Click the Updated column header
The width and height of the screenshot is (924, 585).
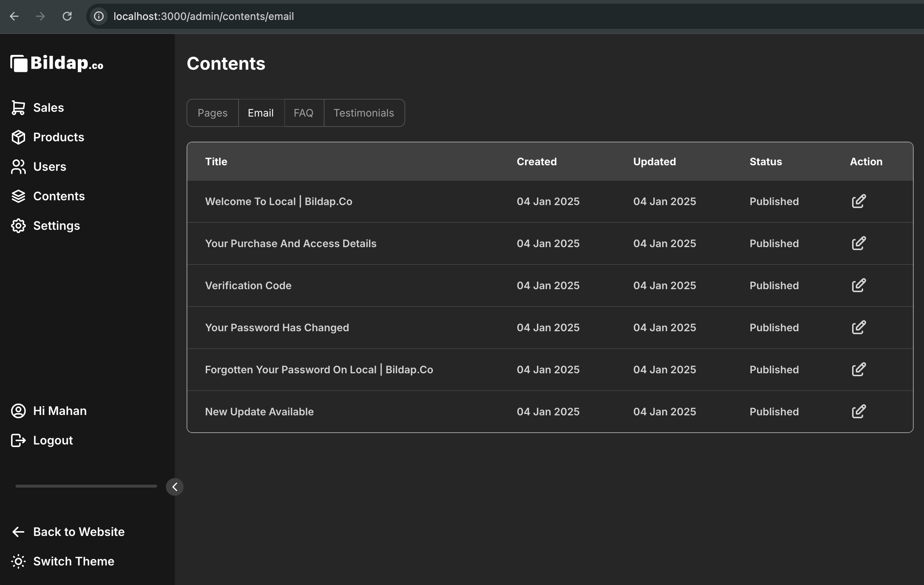[x=654, y=162]
